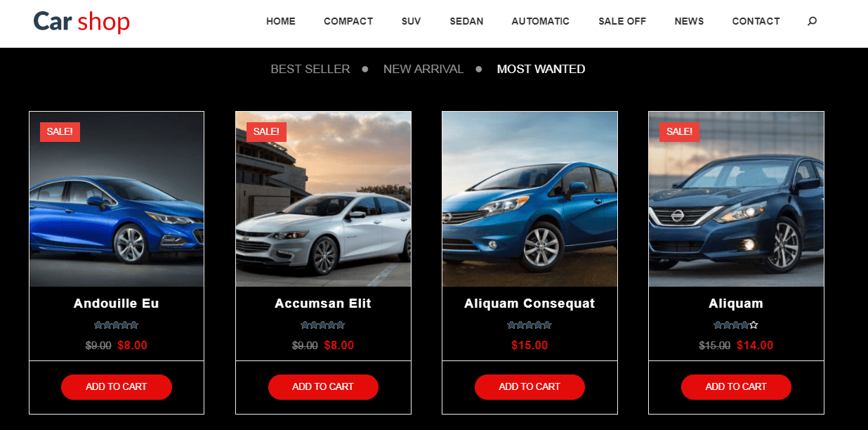Open the Sale Off menu item
Viewport: 868px width, 430px height.
622,21
